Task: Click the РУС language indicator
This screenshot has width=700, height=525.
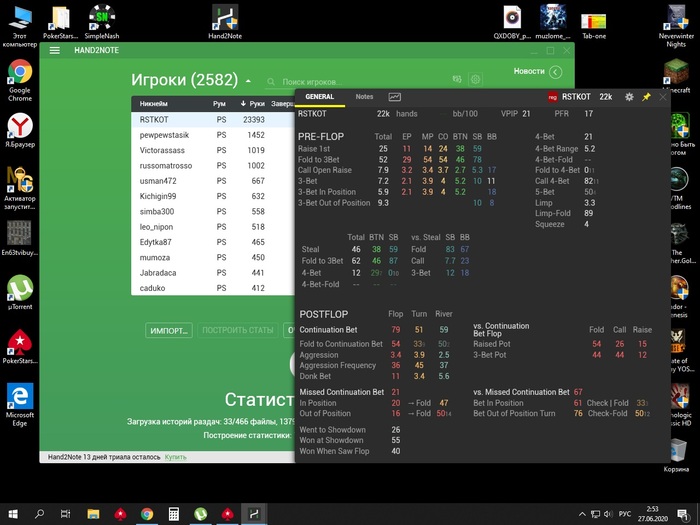Action: click(625, 514)
